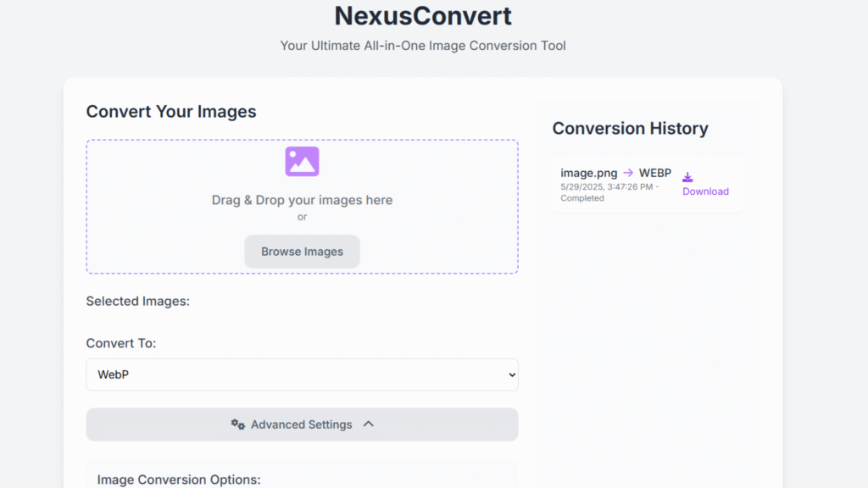
Task: Toggle the Advanced Settings bar
Action: point(303,424)
